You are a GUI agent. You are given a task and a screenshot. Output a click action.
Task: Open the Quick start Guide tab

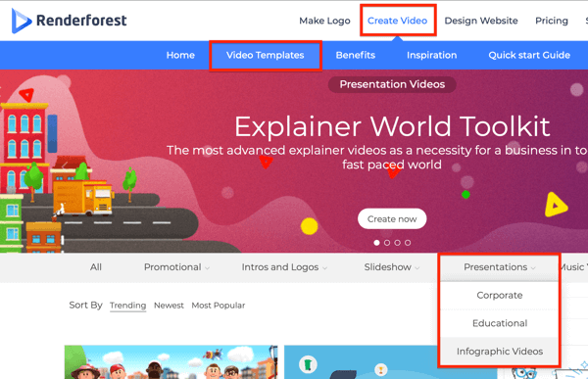click(x=529, y=55)
